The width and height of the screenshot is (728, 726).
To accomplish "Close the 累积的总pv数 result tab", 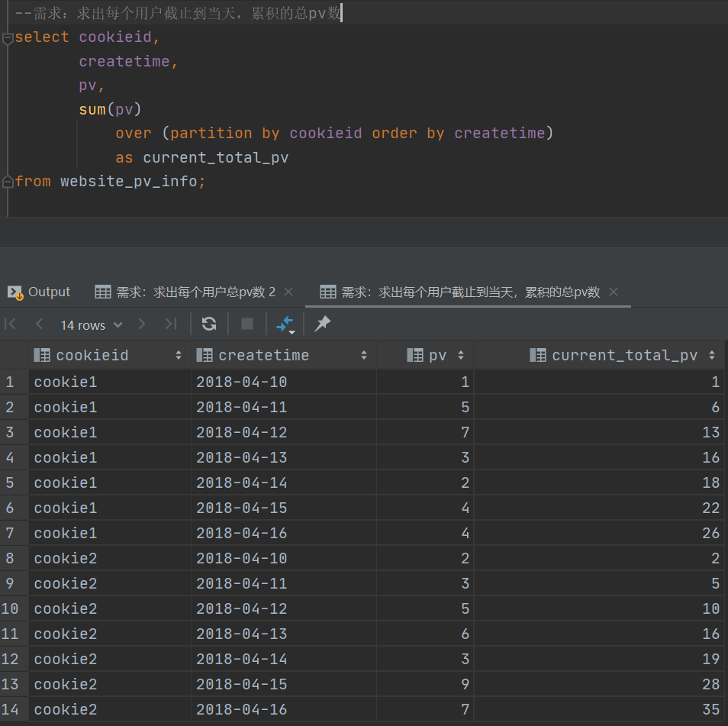I will (614, 292).
